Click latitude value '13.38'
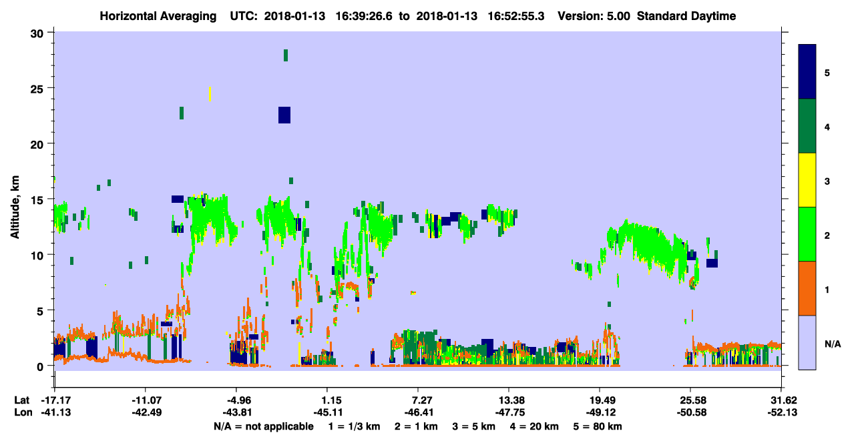This screenshot has height=445, width=868. tap(509, 400)
